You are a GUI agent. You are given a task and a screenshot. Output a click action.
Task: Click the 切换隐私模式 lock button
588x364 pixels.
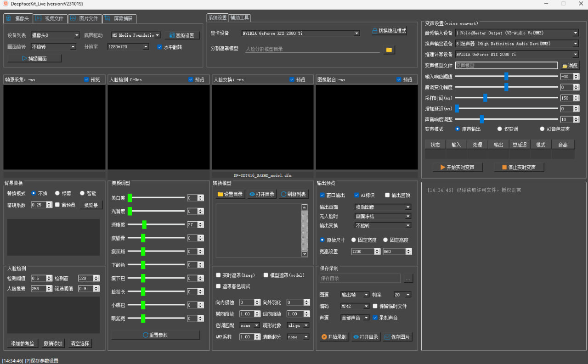(389, 31)
